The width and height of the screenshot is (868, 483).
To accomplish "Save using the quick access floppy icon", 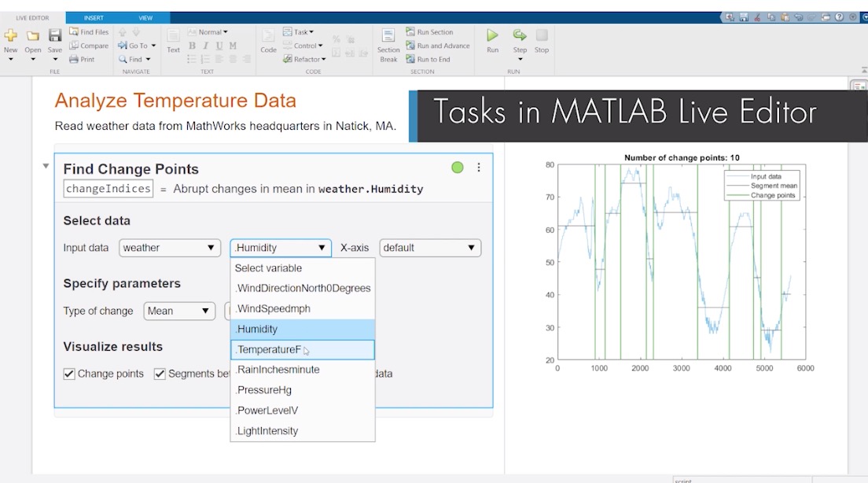I will coord(744,17).
